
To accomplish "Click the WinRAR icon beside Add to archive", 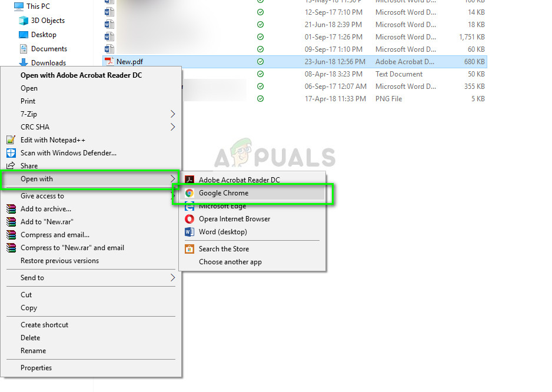I will point(11,209).
